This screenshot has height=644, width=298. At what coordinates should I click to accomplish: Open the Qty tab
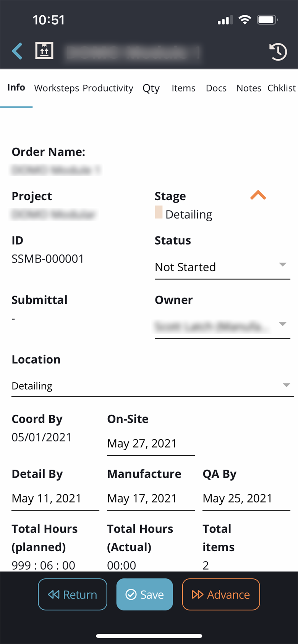151,88
